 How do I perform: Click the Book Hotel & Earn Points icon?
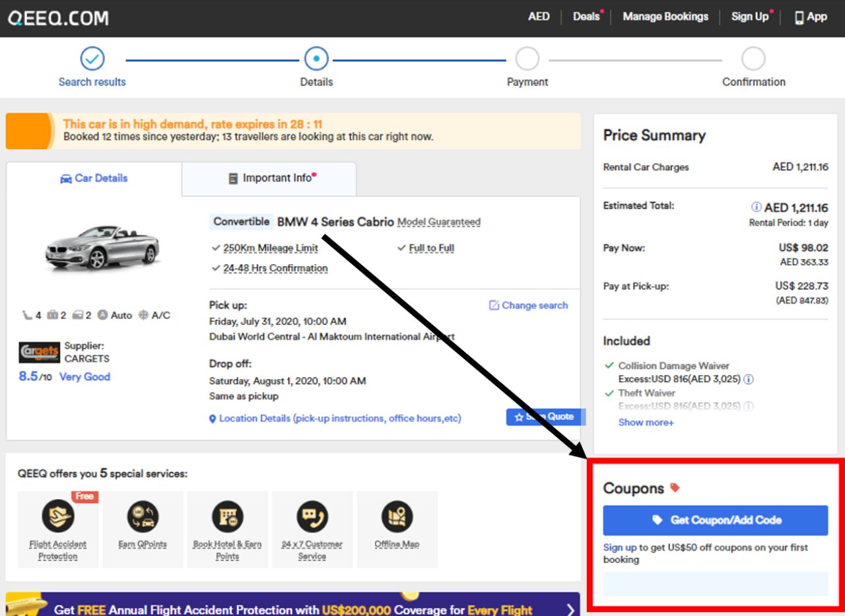click(x=227, y=516)
